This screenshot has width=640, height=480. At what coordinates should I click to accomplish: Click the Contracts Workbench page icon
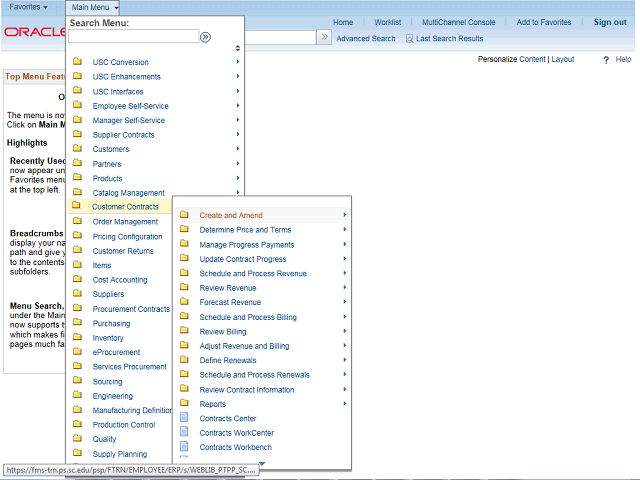pyautogui.click(x=183, y=447)
